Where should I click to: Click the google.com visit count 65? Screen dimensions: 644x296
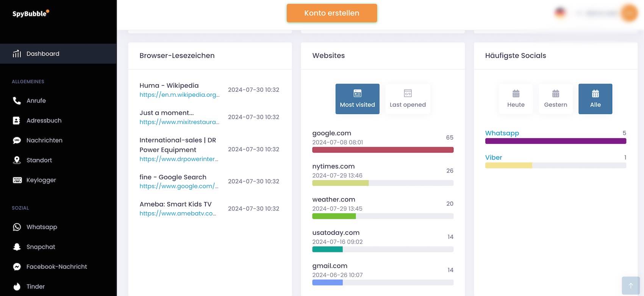coord(450,138)
